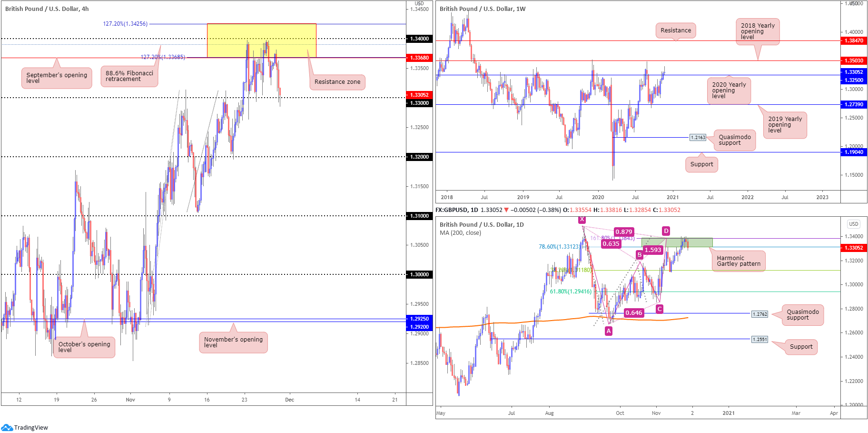
Task: Click the 78.60%(1.33123) Fibonacci label
Action: click(x=560, y=247)
